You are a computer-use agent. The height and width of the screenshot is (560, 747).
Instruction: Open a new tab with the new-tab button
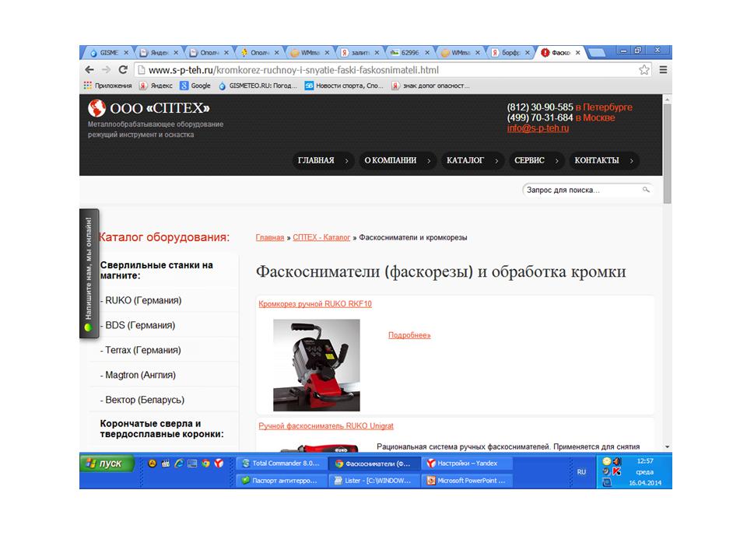point(597,52)
